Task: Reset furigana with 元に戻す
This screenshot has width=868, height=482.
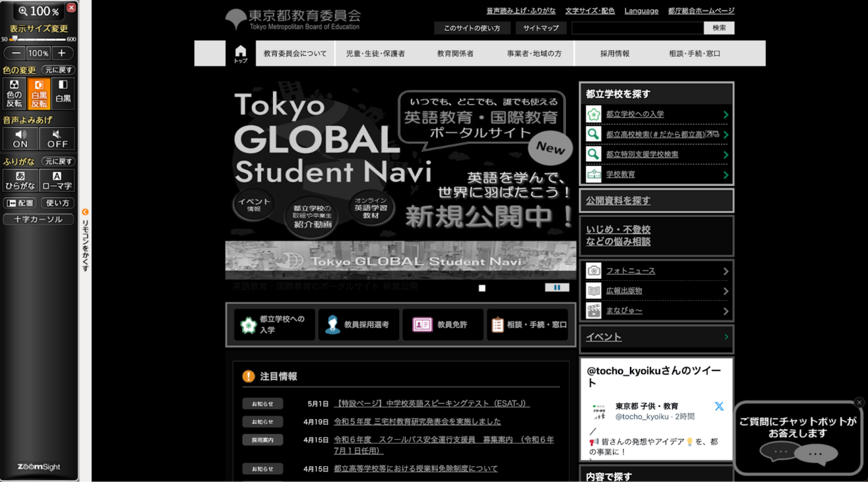Action: [59, 161]
